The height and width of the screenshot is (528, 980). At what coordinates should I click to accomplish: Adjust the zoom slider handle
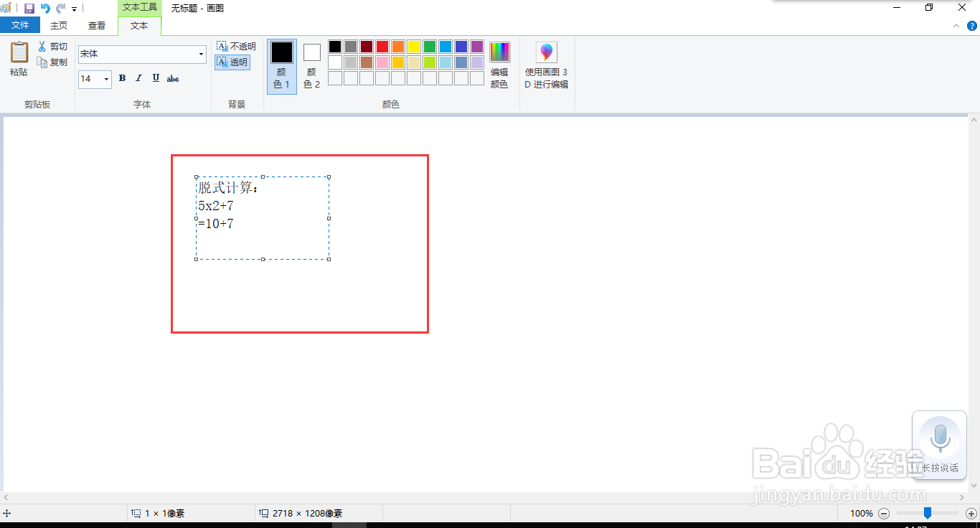[x=928, y=513]
